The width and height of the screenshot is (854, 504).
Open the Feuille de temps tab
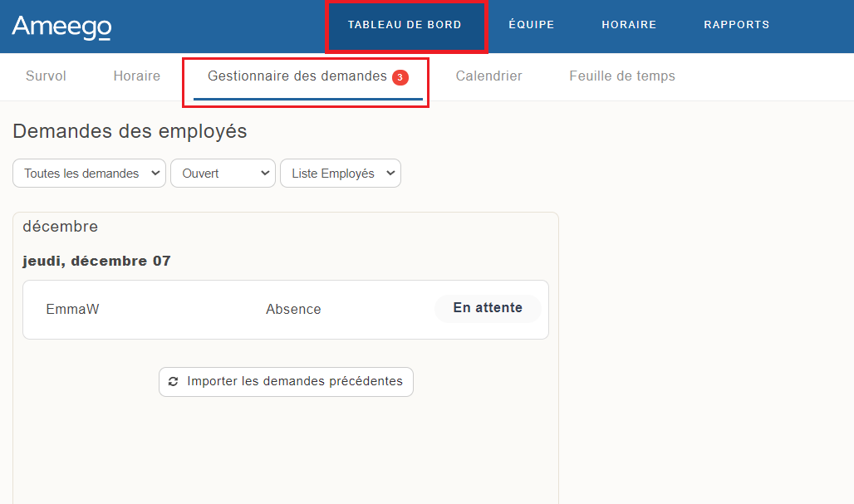[x=621, y=76]
